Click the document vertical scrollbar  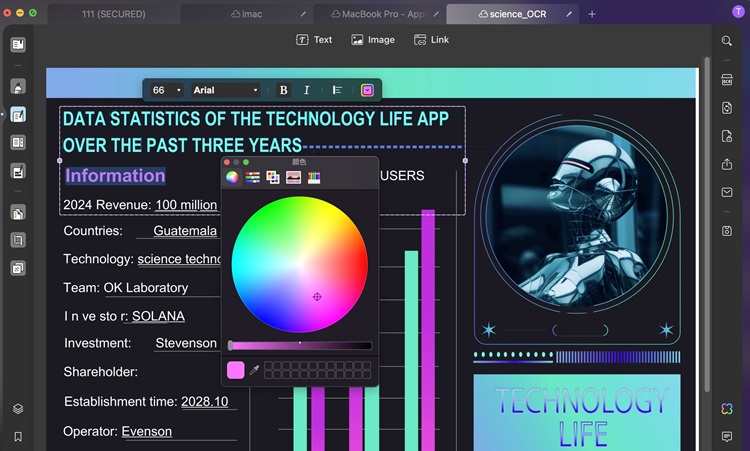click(707, 225)
